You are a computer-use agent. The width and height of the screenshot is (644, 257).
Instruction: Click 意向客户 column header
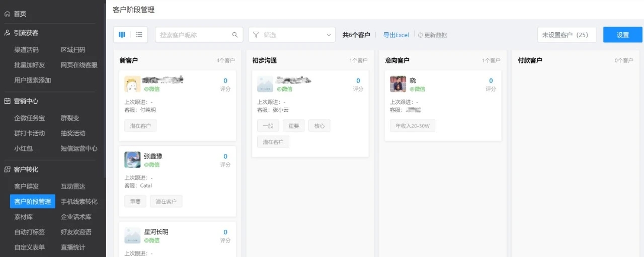pyautogui.click(x=397, y=60)
